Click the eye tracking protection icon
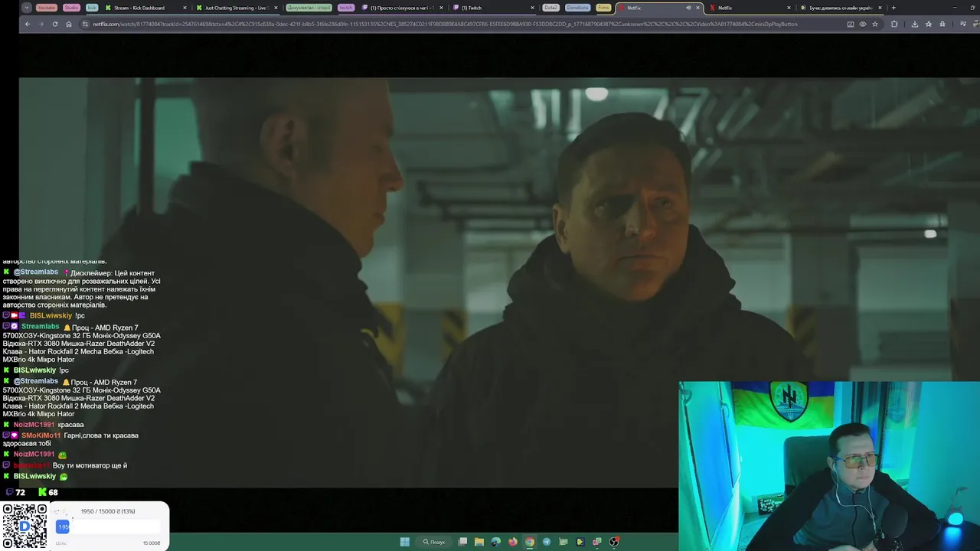Screen dimensions: 980x551 863,24
